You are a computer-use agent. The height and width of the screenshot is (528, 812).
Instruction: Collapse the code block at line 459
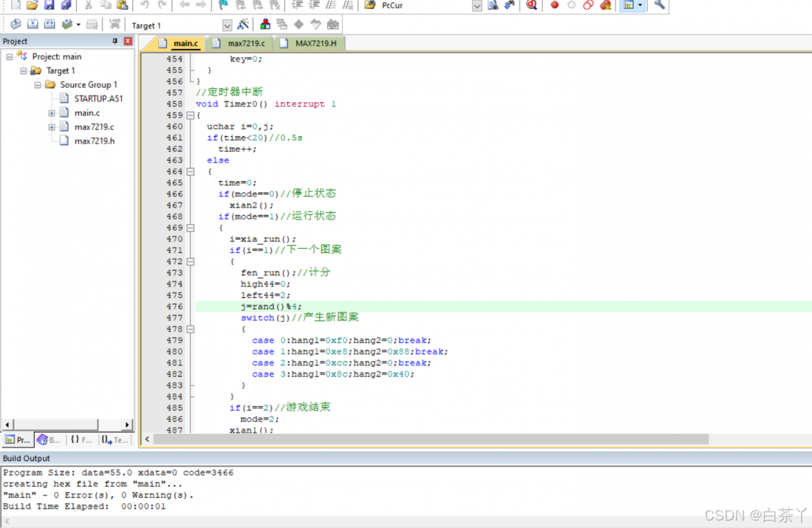click(x=189, y=115)
